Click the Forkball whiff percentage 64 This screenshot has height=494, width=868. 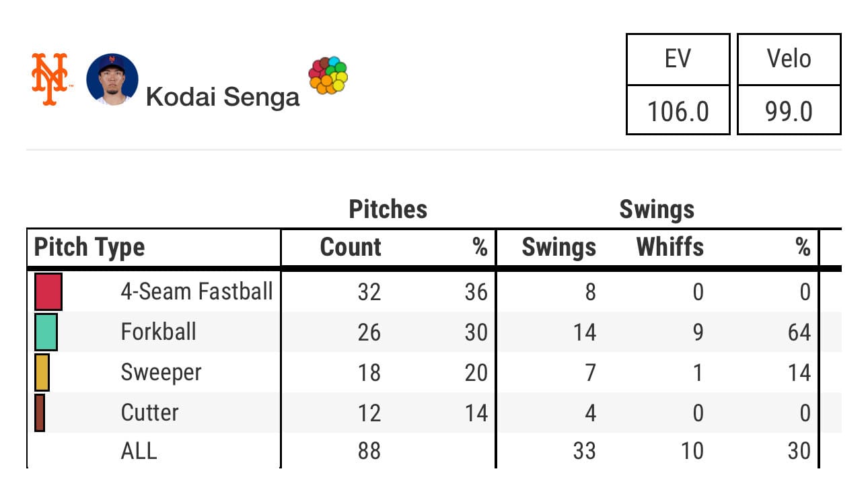coord(799,332)
